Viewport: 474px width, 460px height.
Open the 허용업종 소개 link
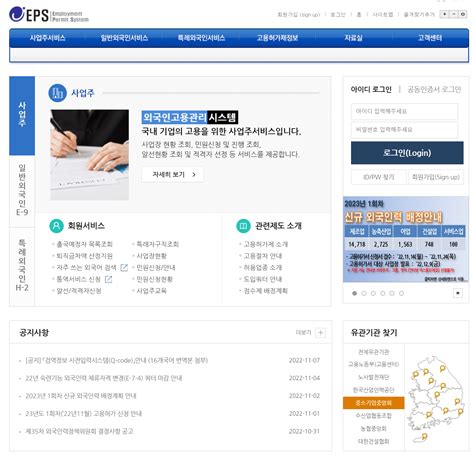263,267
